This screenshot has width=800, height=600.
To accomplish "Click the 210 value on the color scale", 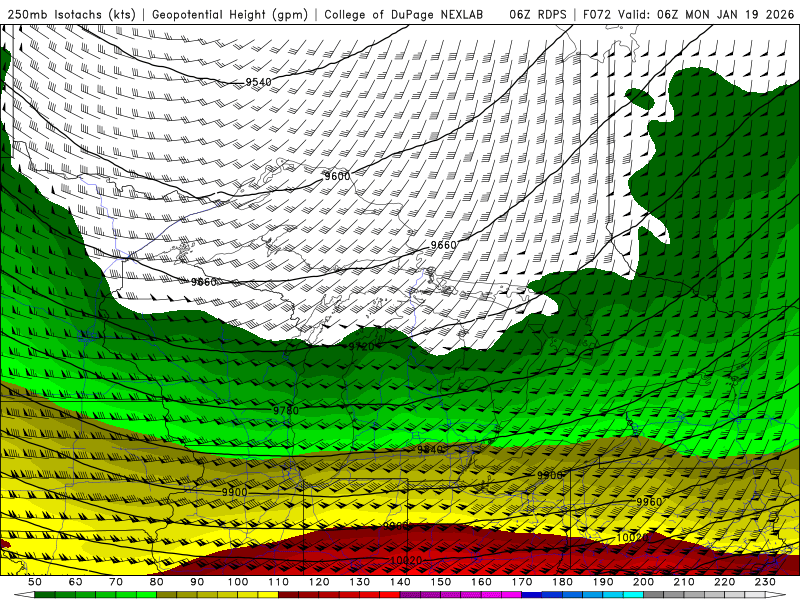I will click(684, 582).
